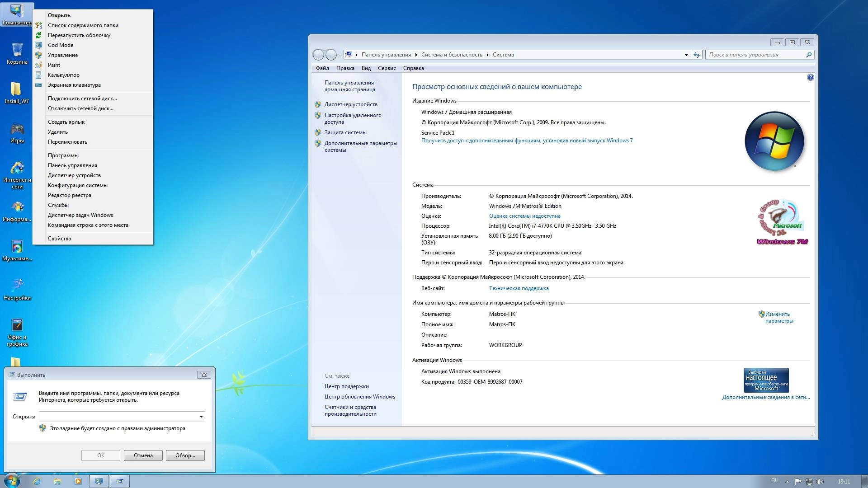
Task: Open Настройка удаленного доступа link
Action: click(353, 118)
